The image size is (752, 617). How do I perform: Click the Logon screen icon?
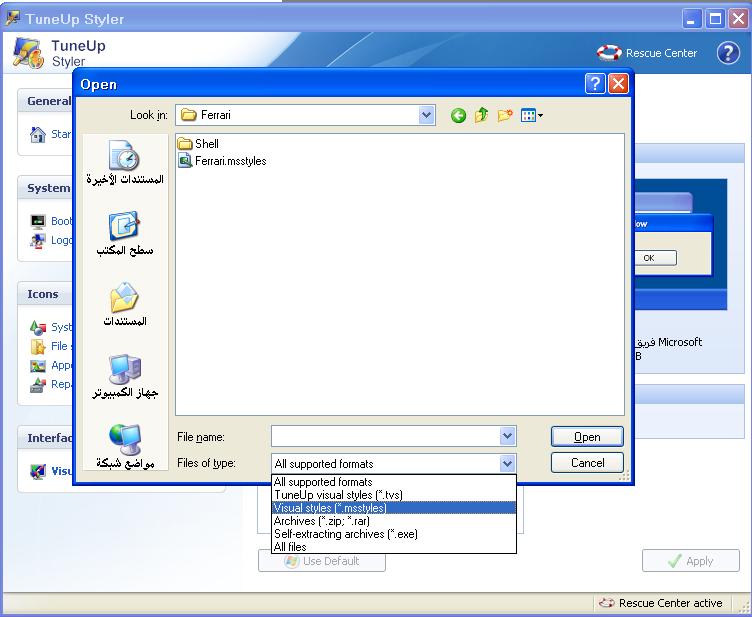pos(38,240)
